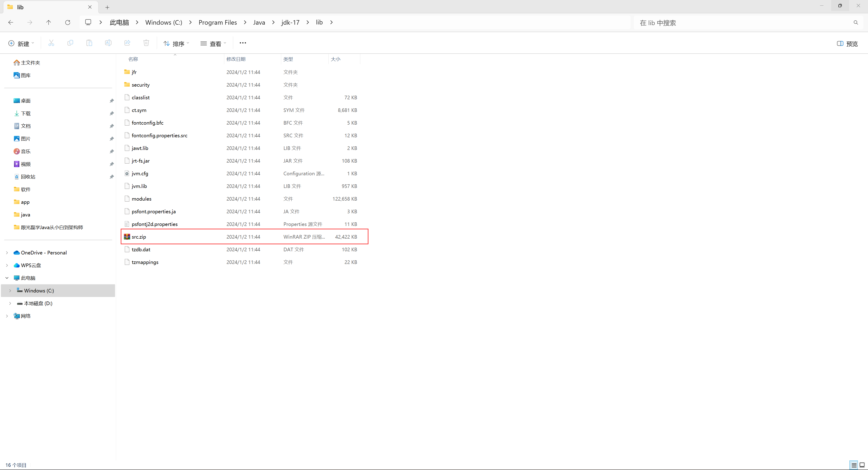Expand the OneDrive - Personal tree node
Viewport: 868px width, 470px height.
(x=7, y=253)
